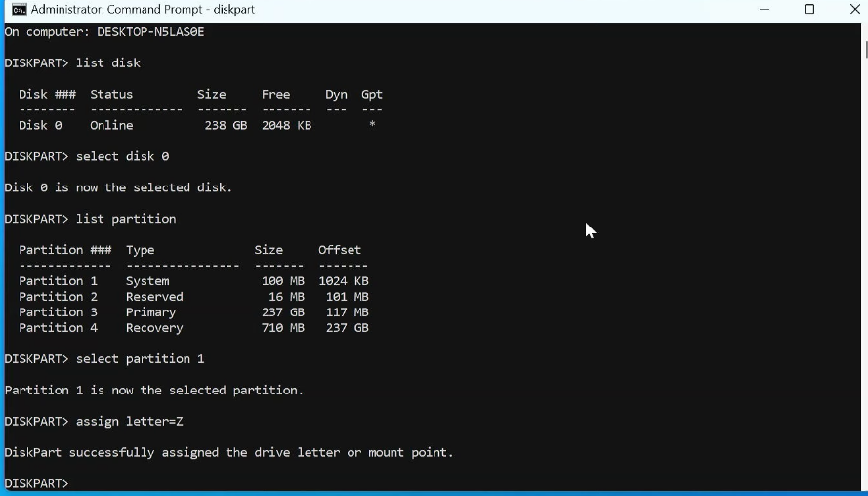This screenshot has width=868, height=496.
Task: Click the 'Partition 2' row label
Action: pos(58,297)
